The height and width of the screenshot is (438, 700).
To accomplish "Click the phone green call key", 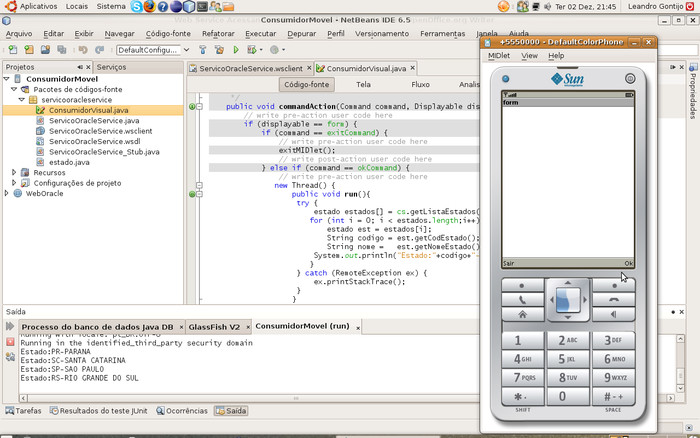I will (522, 300).
